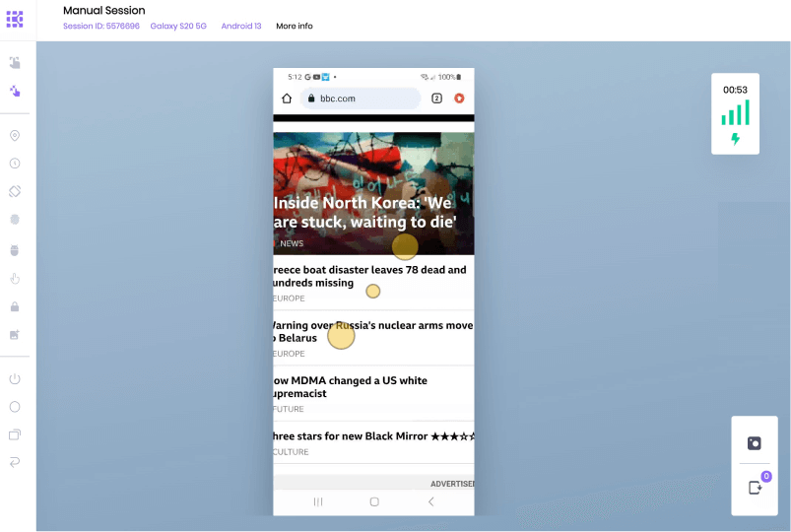Click the More info link
Image resolution: width=791 pixels, height=532 pixels.
click(x=295, y=26)
